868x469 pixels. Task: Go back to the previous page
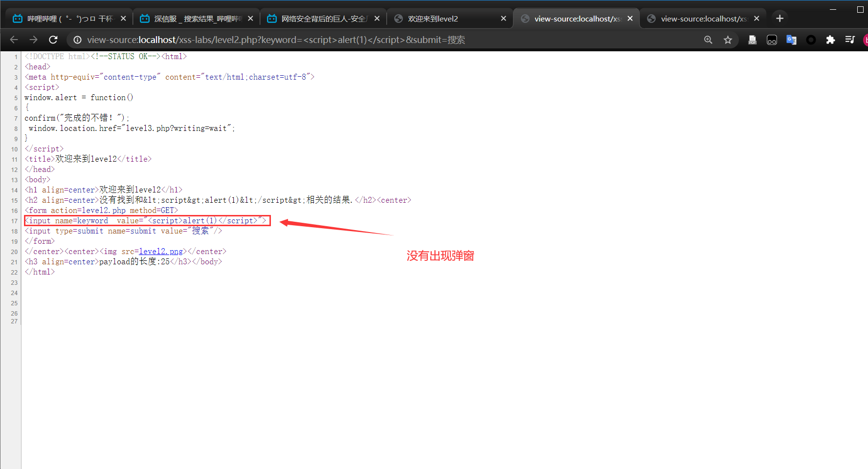pyautogui.click(x=14, y=40)
